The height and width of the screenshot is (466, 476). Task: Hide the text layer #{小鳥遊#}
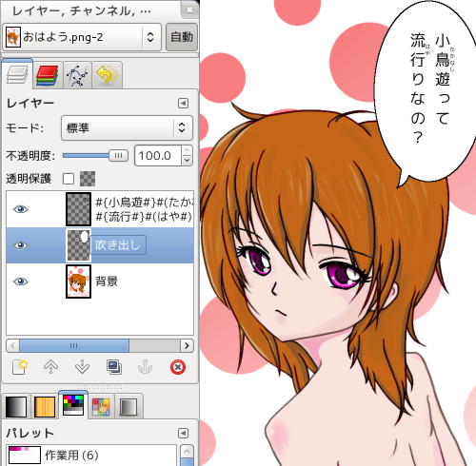[21, 209]
